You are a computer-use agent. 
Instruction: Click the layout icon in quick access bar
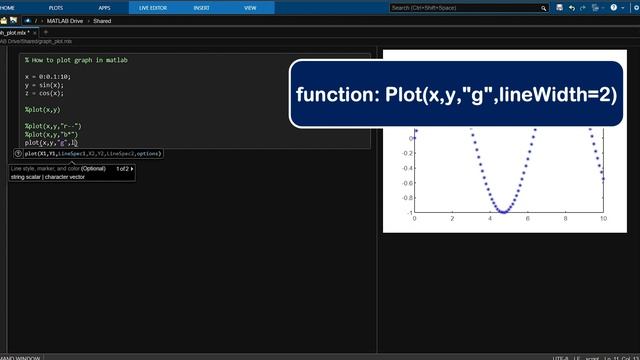[595, 8]
